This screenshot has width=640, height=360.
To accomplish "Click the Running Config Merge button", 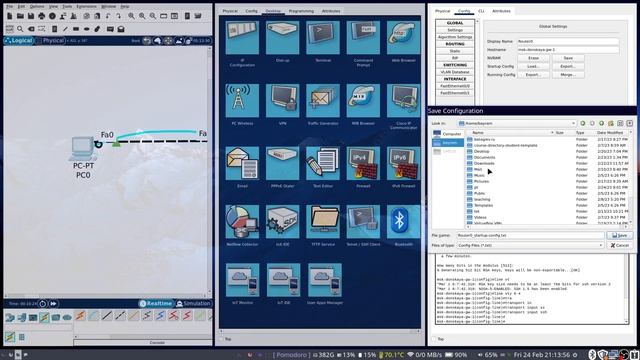I will [x=568, y=75].
